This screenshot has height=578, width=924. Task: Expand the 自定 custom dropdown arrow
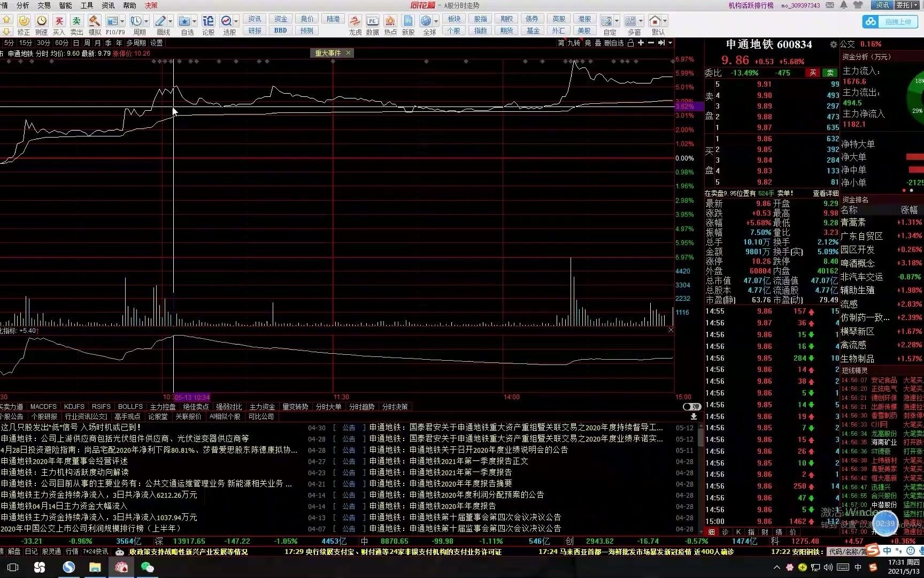(617, 21)
